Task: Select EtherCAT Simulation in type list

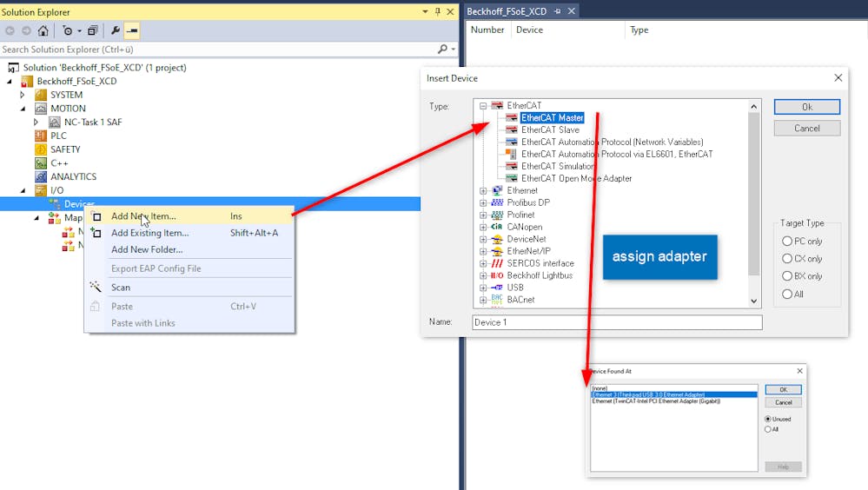Action: 558,166
